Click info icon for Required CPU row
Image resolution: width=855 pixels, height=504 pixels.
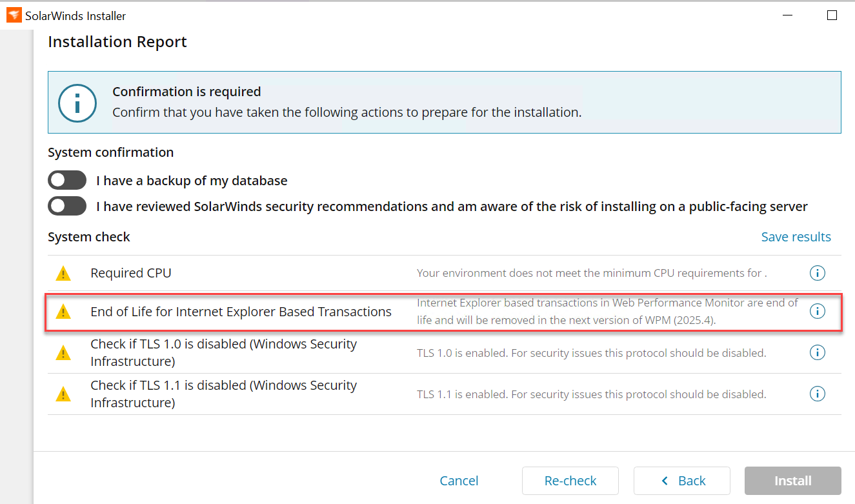(x=817, y=273)
